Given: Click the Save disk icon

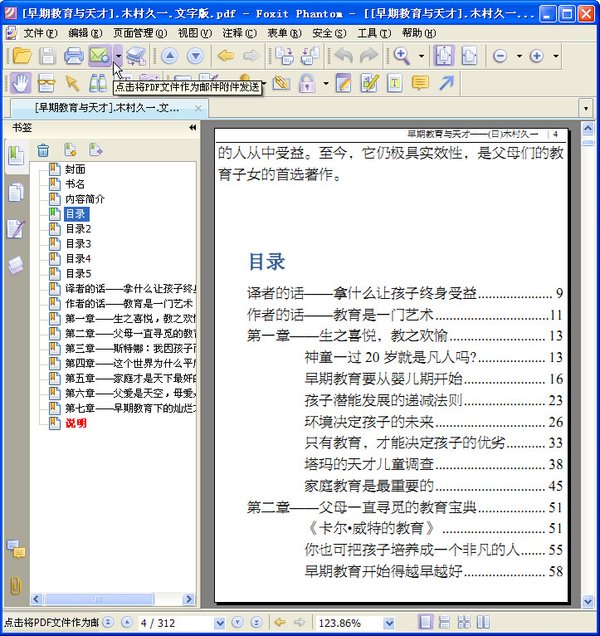Looking at the screenshot, I should 47,56.
